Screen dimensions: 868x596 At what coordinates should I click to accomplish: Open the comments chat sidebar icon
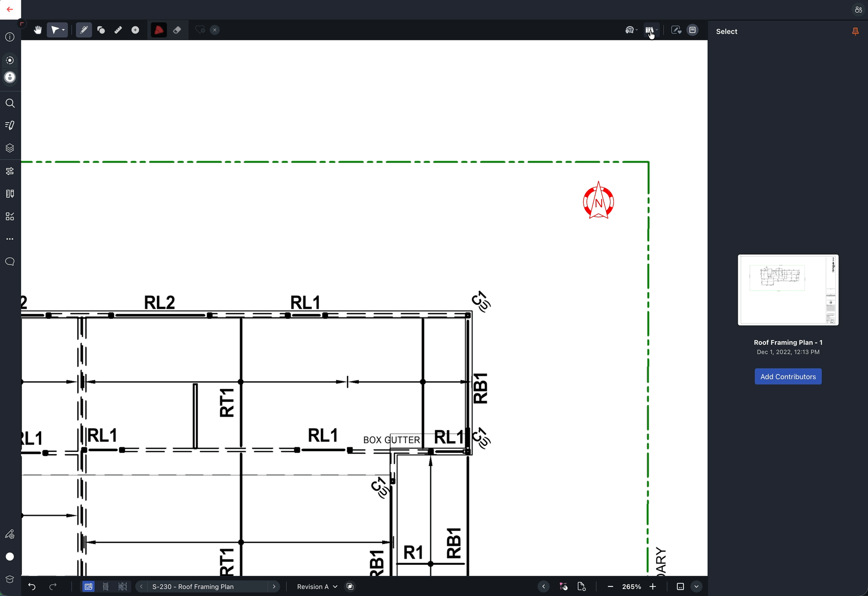pos(10,262)
